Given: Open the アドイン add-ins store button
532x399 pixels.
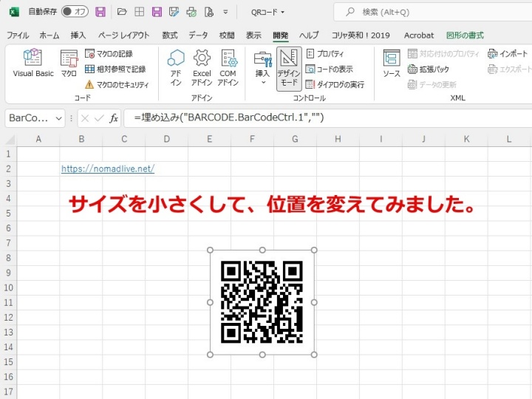Looking at the screenshot, I should [176, 67].
